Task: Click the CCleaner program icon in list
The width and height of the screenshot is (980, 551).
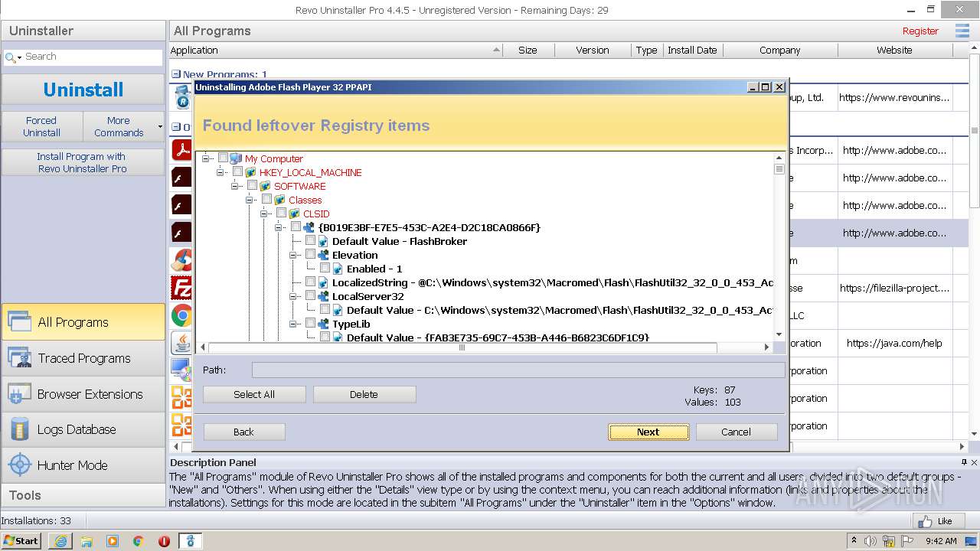Action: click(x=181, y=260)
